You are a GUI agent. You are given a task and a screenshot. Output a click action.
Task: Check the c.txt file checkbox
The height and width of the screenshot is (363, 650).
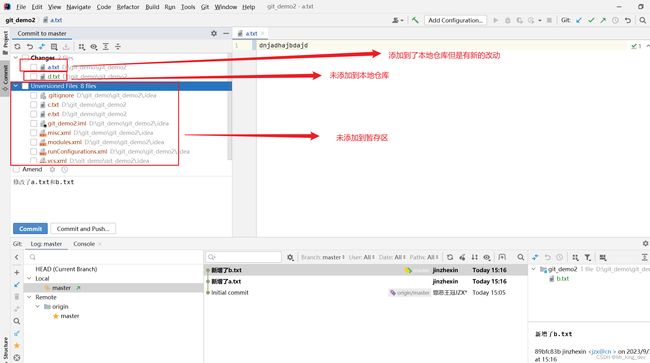click(x=34, y=105)
